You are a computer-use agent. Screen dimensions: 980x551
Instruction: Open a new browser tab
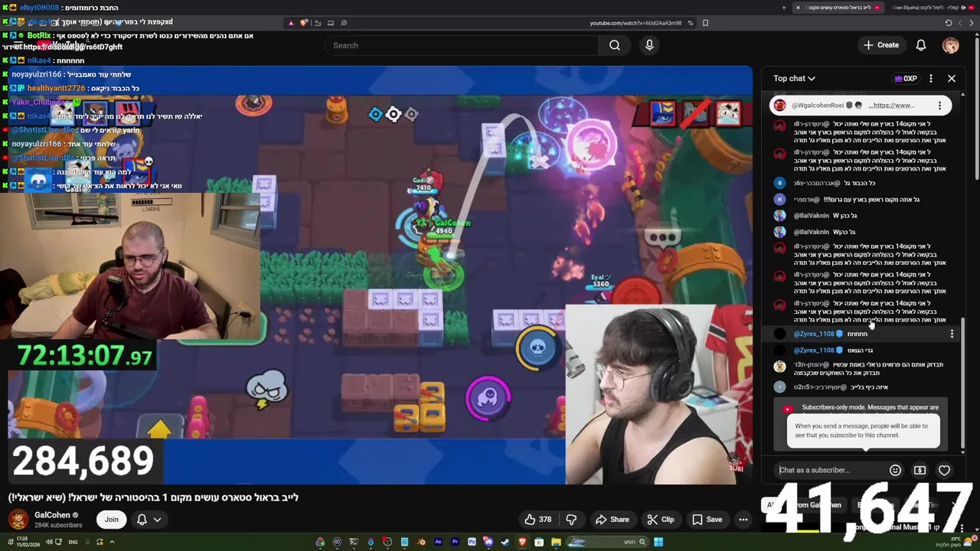[783, 8]
